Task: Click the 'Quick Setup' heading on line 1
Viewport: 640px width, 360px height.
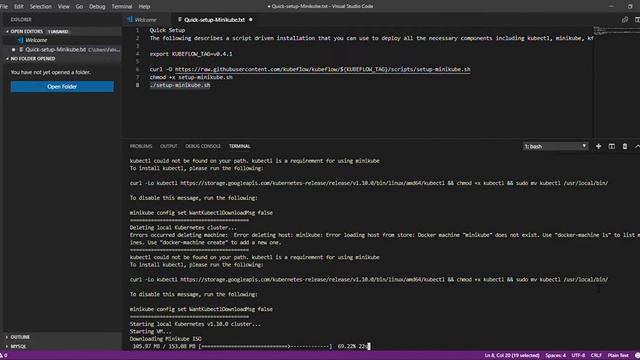Action: coord(167,30)
